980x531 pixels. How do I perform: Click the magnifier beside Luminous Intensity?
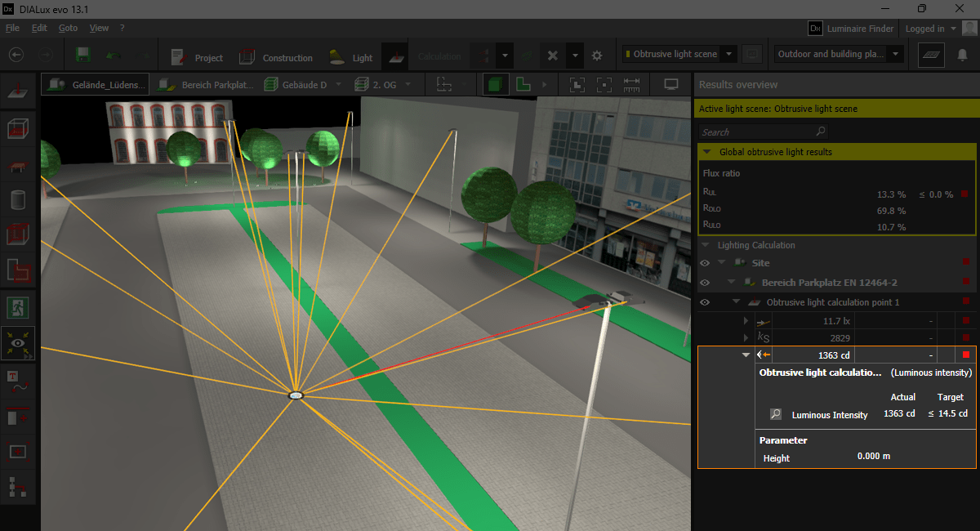pos(776,414)
